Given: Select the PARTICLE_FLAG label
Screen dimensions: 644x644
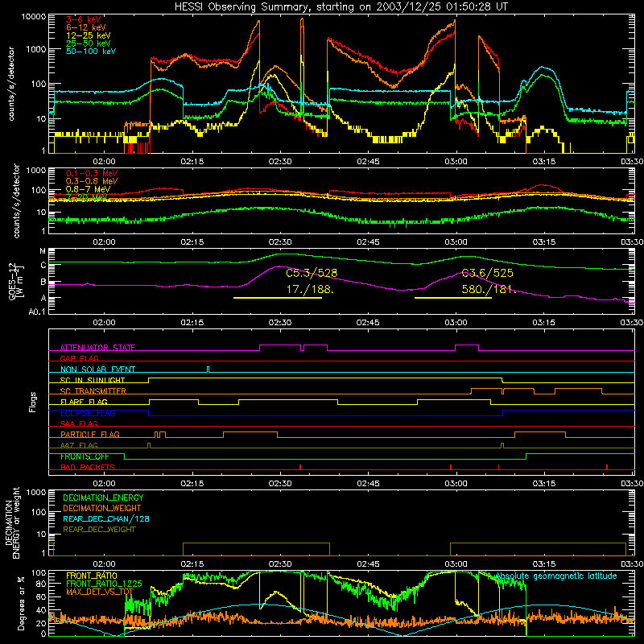Looking at the screenshot, I should [90, 435].
